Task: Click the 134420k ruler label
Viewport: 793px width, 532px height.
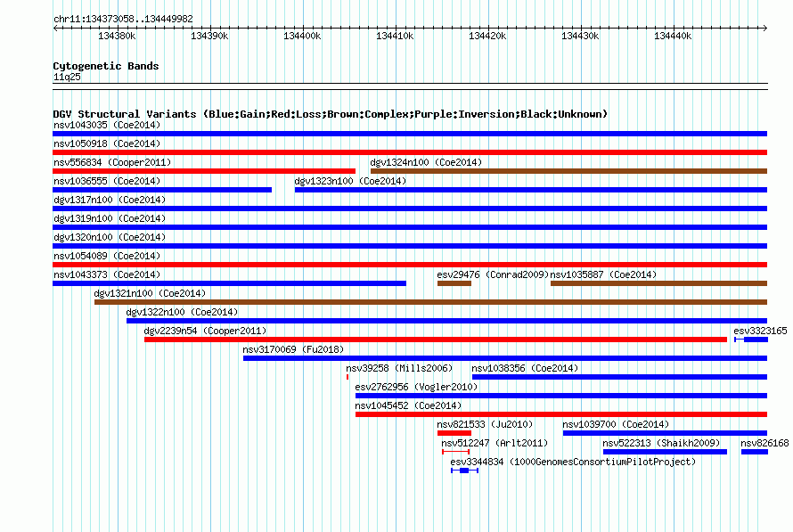Action: point(487,36)
